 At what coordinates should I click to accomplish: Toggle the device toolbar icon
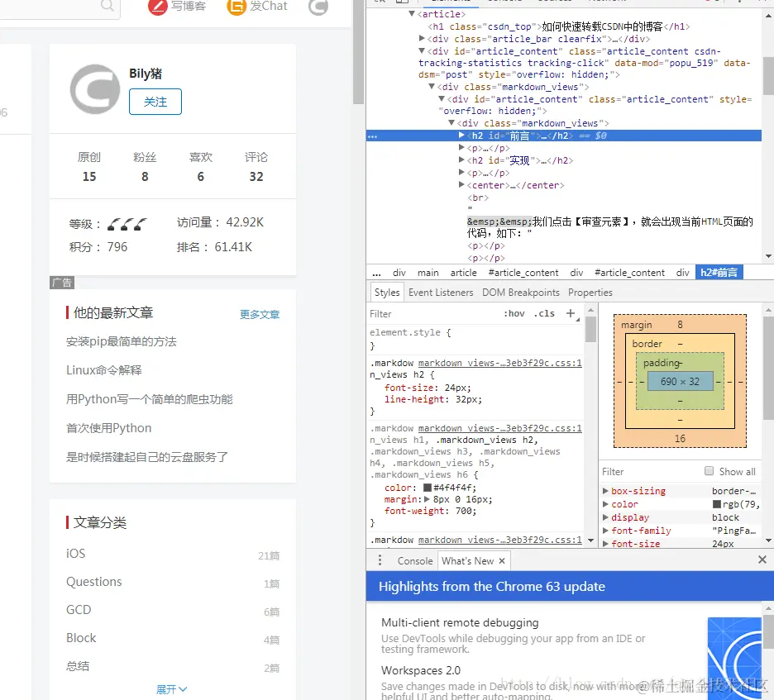click(403, 2)
